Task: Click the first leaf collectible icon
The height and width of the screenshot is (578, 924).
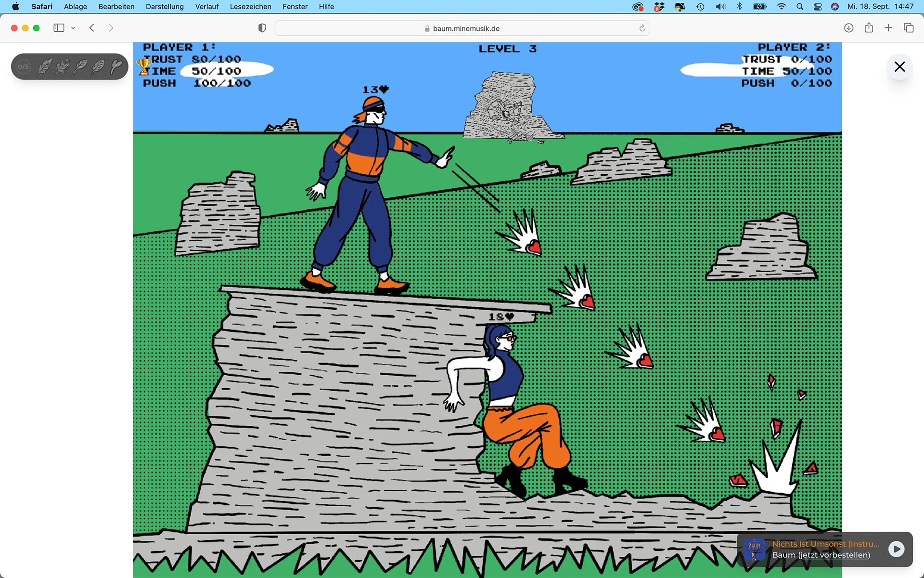Action: coord(45,66)
